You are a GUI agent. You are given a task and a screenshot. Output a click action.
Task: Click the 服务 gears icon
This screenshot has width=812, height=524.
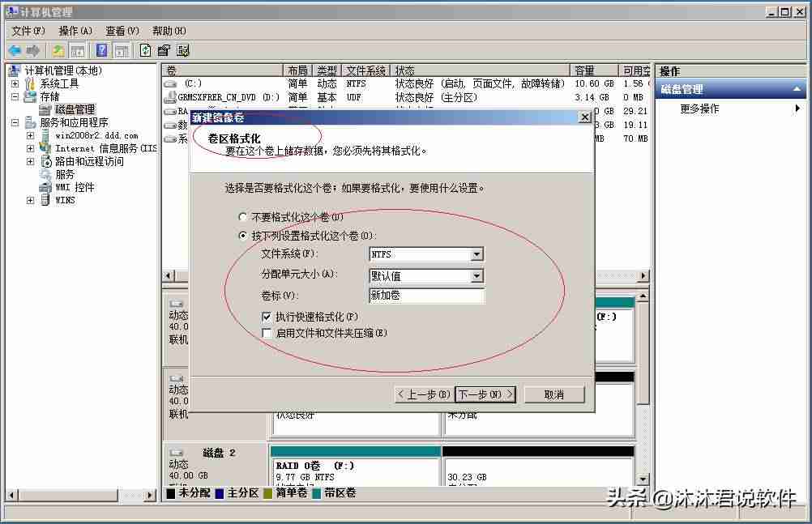tap(45, 174)
